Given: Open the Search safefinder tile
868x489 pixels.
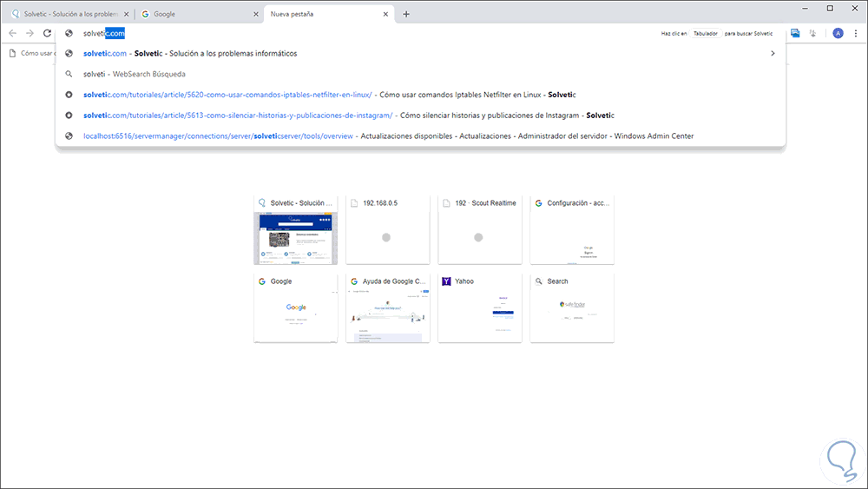Looking at the screenshot, I should point(572,308).
